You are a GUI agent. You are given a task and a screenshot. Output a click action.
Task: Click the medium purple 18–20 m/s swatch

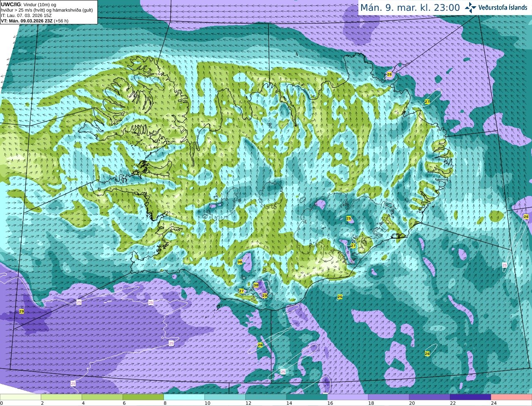[389, 397]
